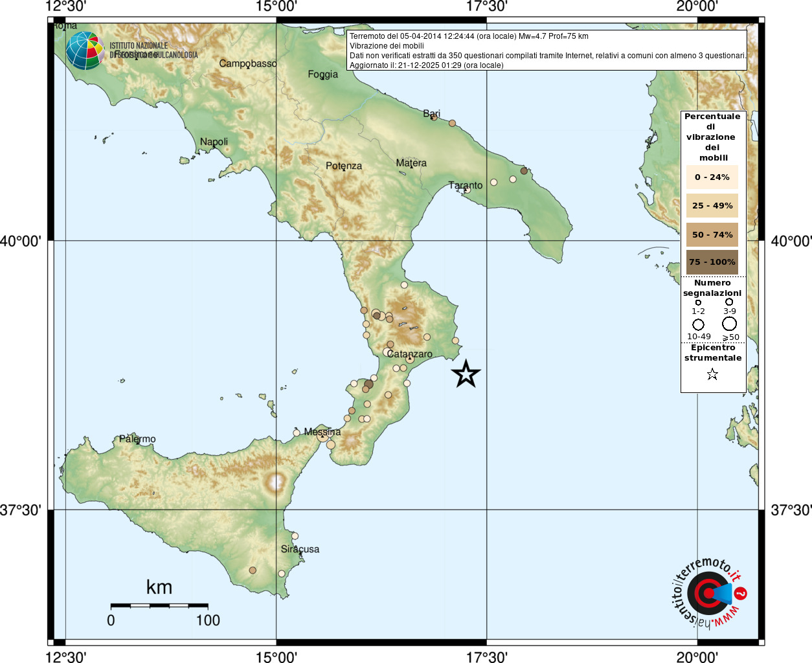Viewport: 812px width, 663px height.
Task: Click the Palermo city label
Action: point(137,439)
